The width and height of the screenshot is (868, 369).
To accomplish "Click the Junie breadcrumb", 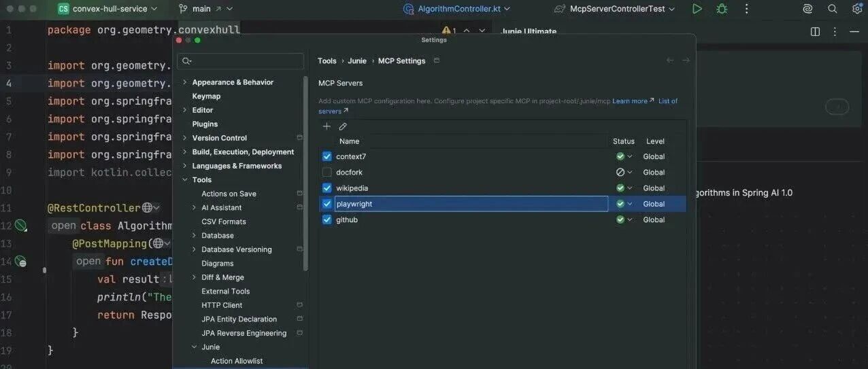I will click(x=357, y=60).
